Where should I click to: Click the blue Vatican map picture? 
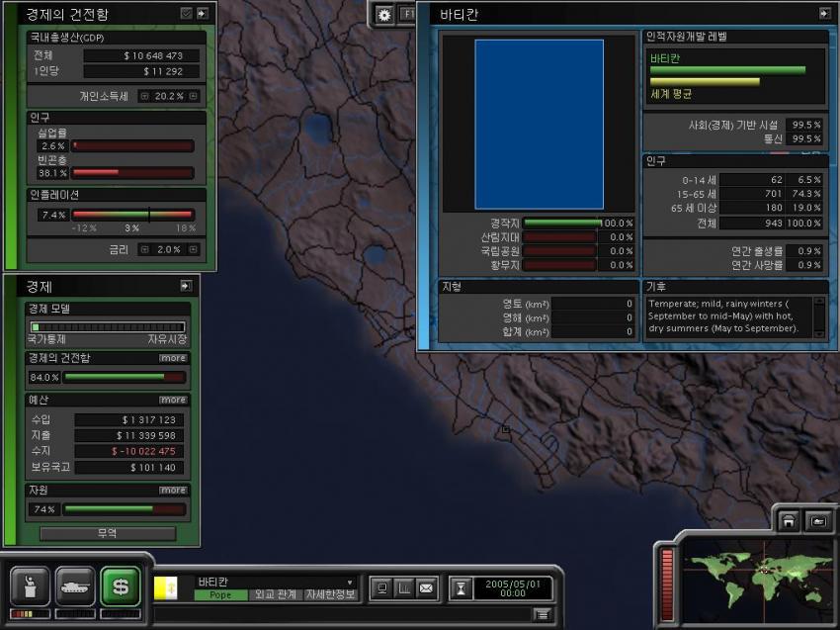[539, 124]
